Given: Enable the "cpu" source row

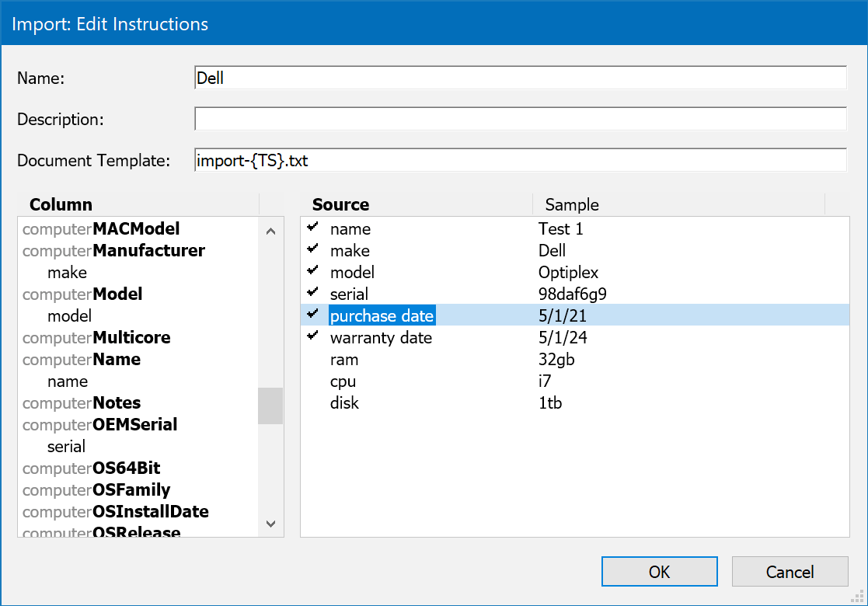Looking at the screenshot, I should (x=312, y=381).
